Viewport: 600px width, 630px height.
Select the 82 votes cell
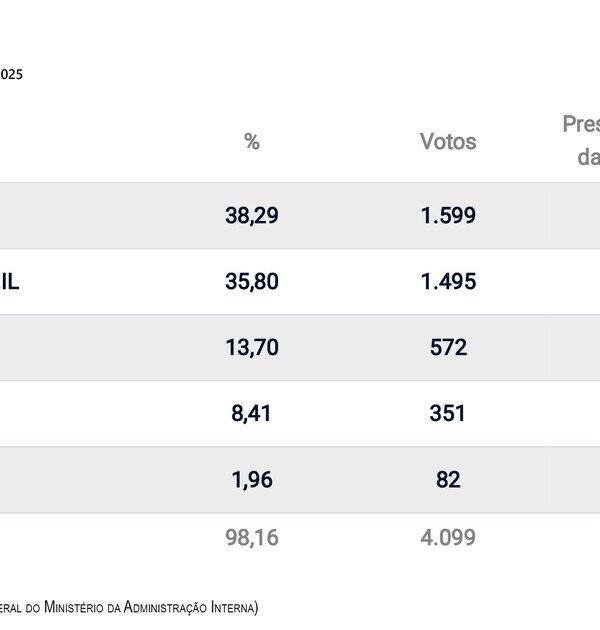click(x=448, y=479)
